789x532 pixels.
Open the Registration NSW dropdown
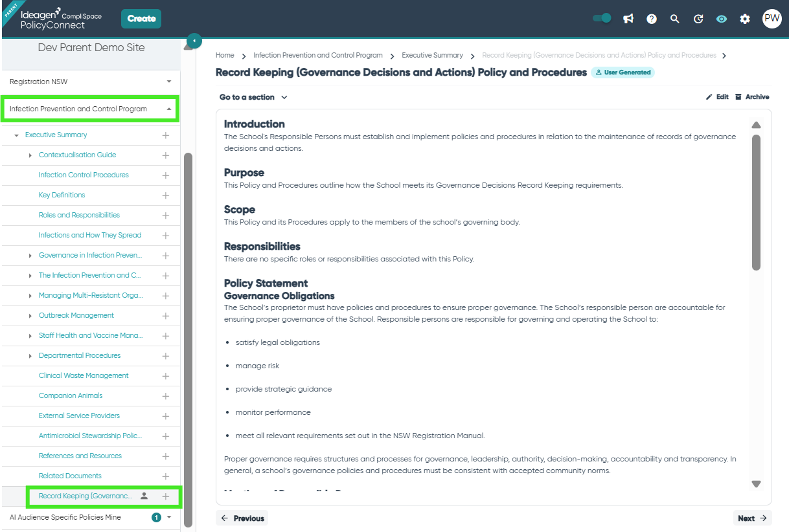90,82
